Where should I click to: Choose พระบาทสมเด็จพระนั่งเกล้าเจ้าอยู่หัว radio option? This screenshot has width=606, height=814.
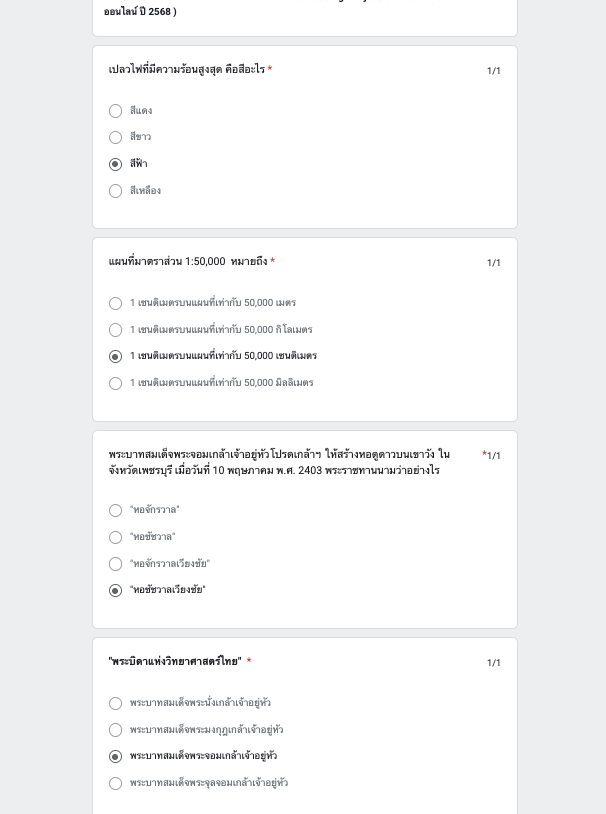116,703
